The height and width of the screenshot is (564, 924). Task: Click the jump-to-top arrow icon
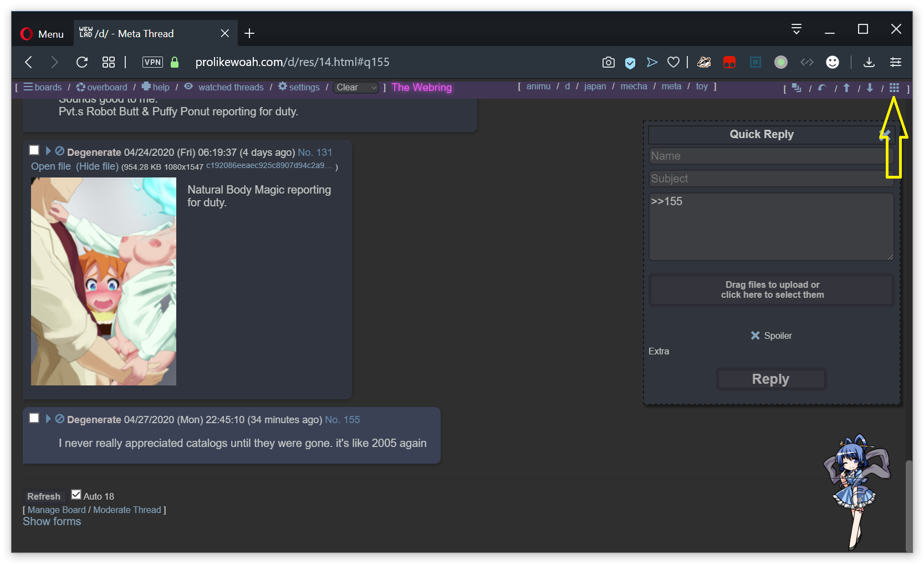click(x=846, y=88)
